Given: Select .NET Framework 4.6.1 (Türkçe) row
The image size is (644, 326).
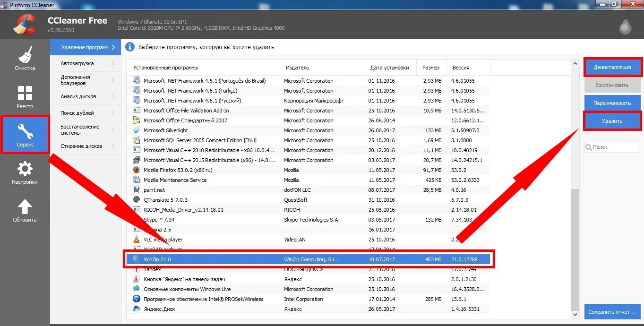Looking at the screenshot, I should (309, 91).
